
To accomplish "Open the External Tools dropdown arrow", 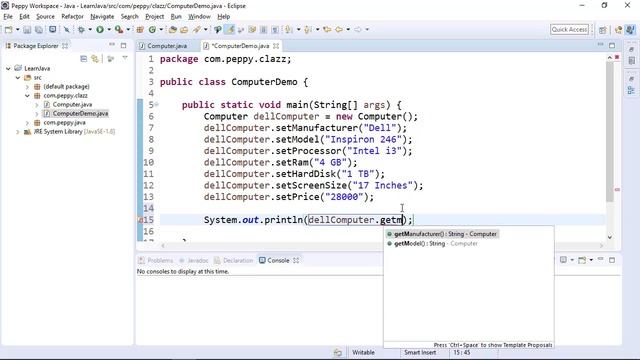I will tap(128, 30).
